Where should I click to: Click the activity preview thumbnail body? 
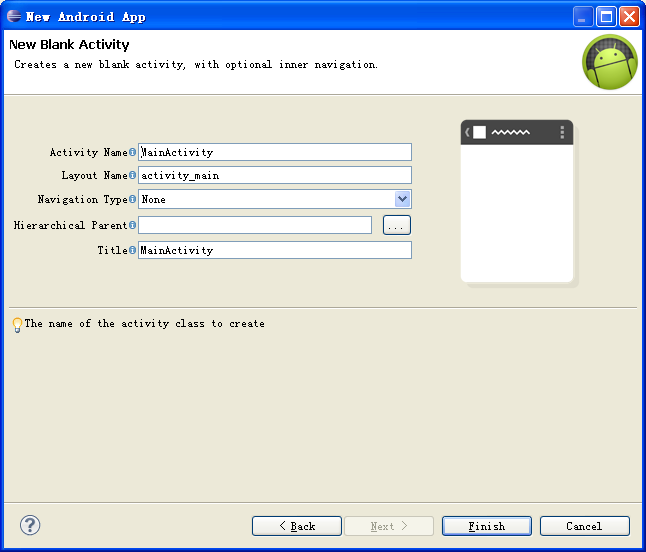pyautogui.click(x=517, y=213)
